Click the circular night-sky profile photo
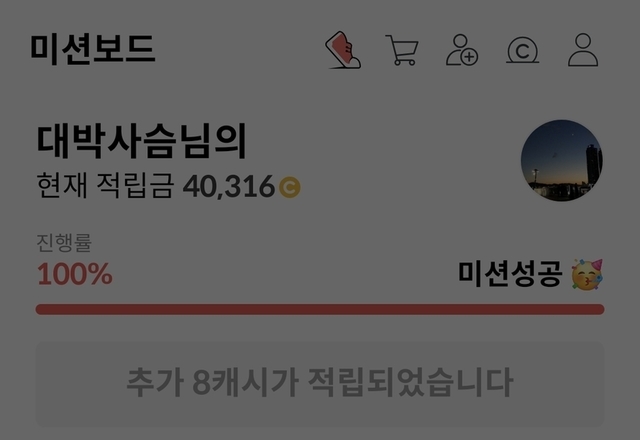Viewport: 640px width, 440px height. tap(562, 160)
